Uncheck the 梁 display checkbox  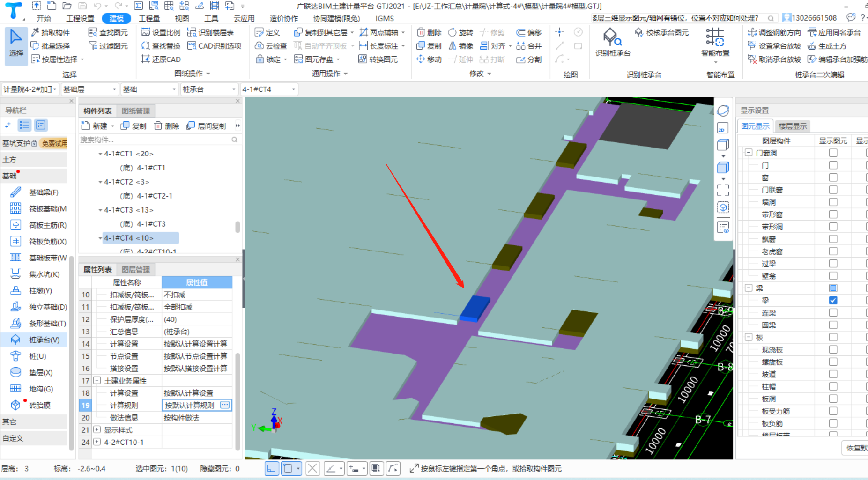coord(833,300)
